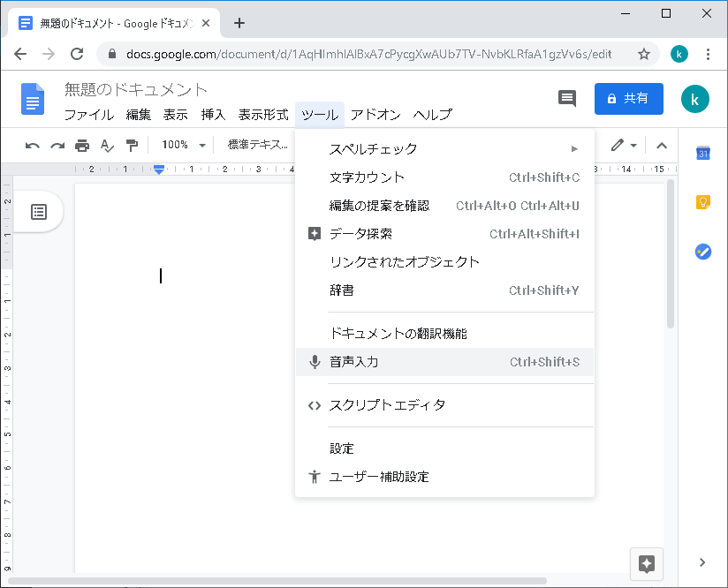Bookmark this page with the star icon
The width and height of the screenshot is (728, 588).
click(x=644, y=54)
